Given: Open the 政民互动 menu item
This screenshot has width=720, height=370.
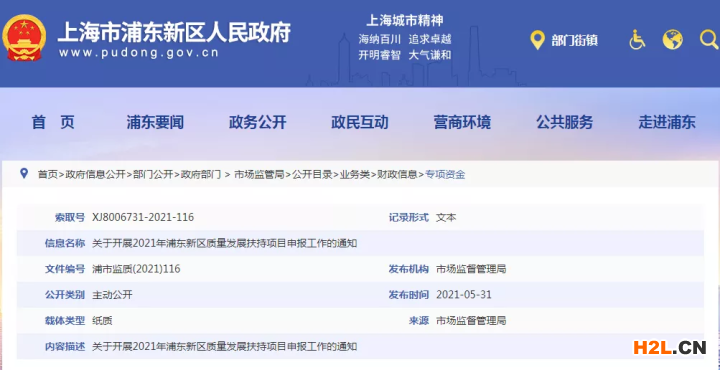Looking at the screenshot, I should click(360, 122).
